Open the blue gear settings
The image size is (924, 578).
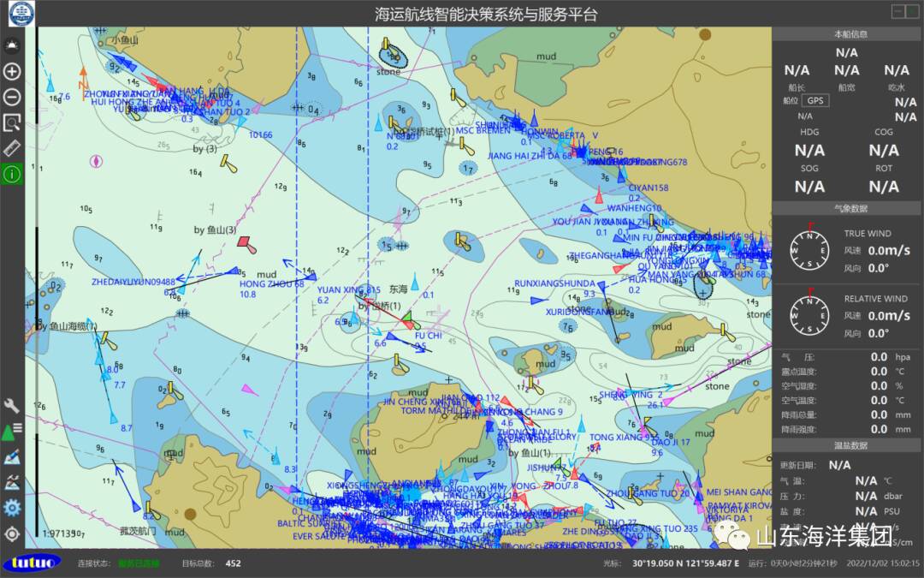pos(12,508)
